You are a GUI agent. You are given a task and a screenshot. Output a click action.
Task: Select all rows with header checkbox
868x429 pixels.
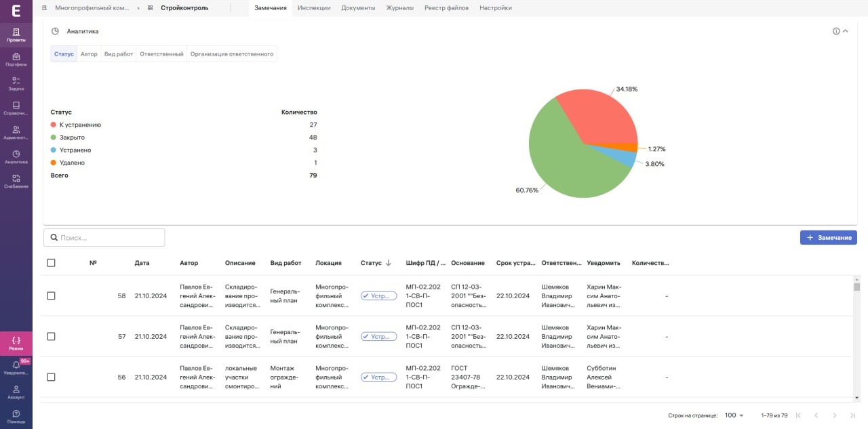[51, 263]
